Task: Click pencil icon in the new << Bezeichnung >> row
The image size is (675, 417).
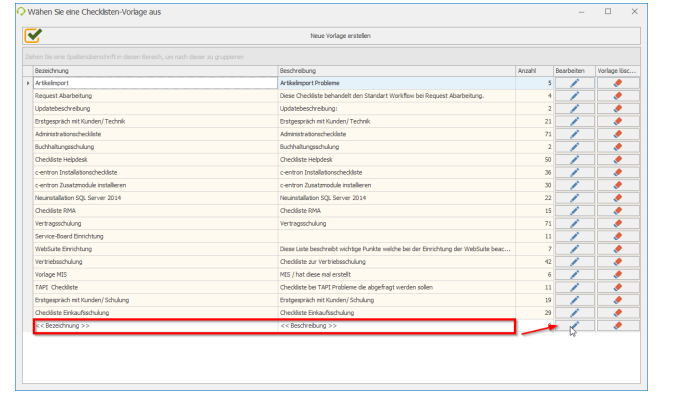Action: [575, 325]
